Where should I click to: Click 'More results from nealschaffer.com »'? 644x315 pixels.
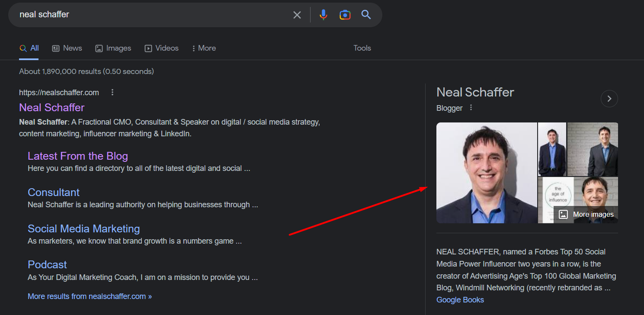tap(90, 296)
